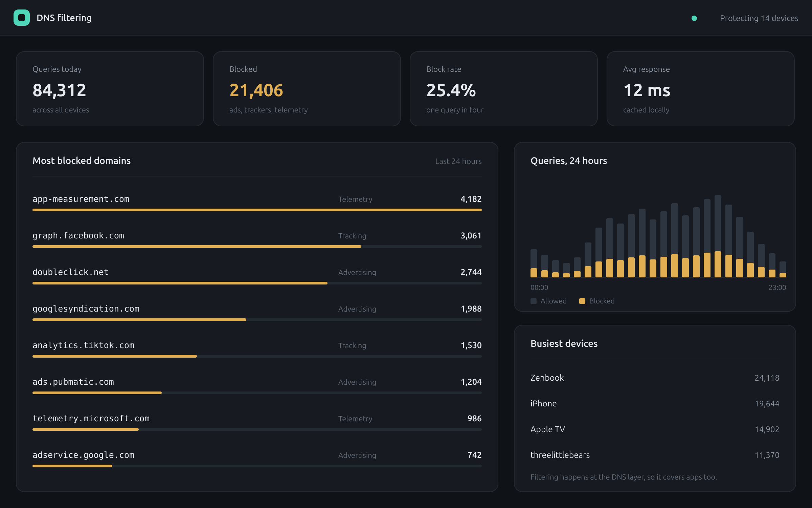Select the Blocked count 21,406
812x508 pixels.
256,90
